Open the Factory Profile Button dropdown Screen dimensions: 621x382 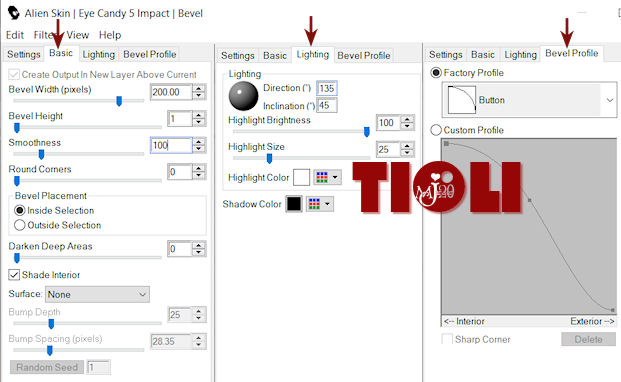tap(529, 100)
